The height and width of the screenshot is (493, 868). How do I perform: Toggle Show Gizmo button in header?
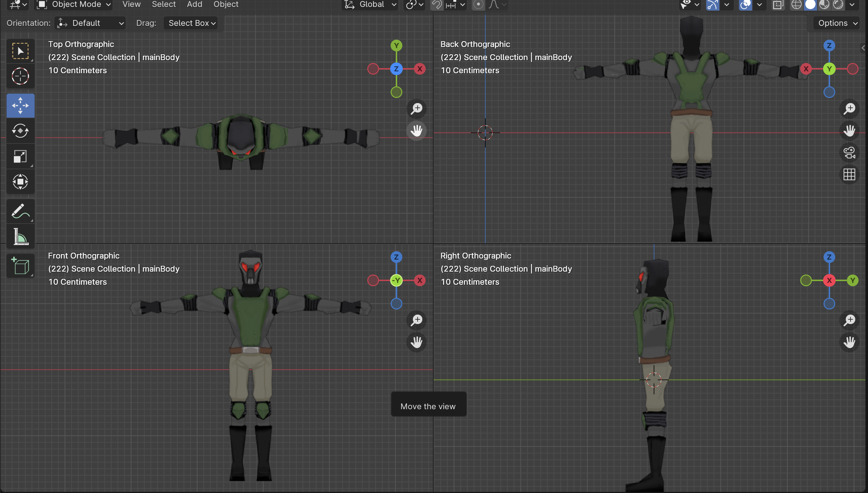pyautogui.click(x=713, y=5)
